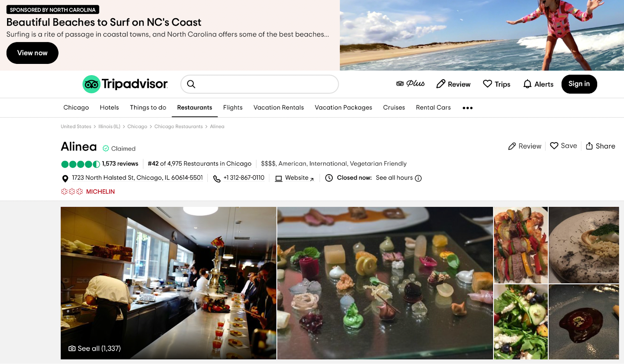Click the Alerts bell icon

click(527, 84)
